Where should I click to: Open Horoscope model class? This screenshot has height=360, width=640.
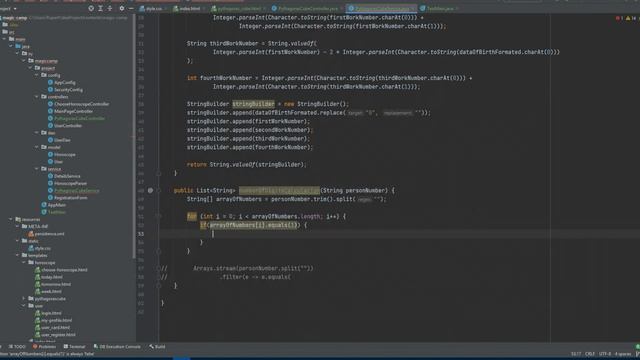pos(62,154)
